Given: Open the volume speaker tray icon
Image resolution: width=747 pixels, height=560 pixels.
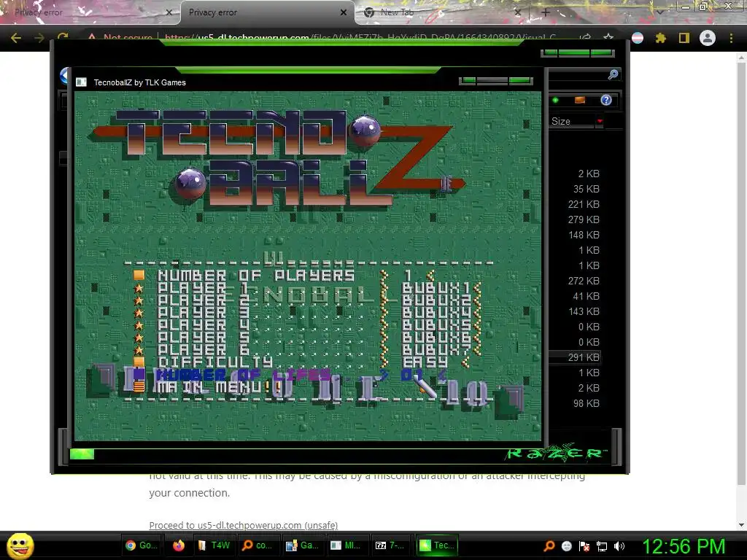Looking at the screenshot, I should (x=619, y=546).
